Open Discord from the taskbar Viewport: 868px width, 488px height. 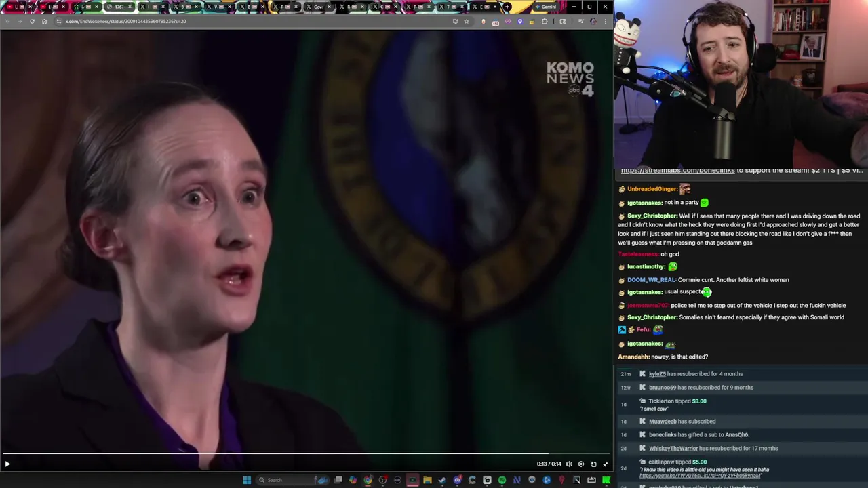pos(457,480)
